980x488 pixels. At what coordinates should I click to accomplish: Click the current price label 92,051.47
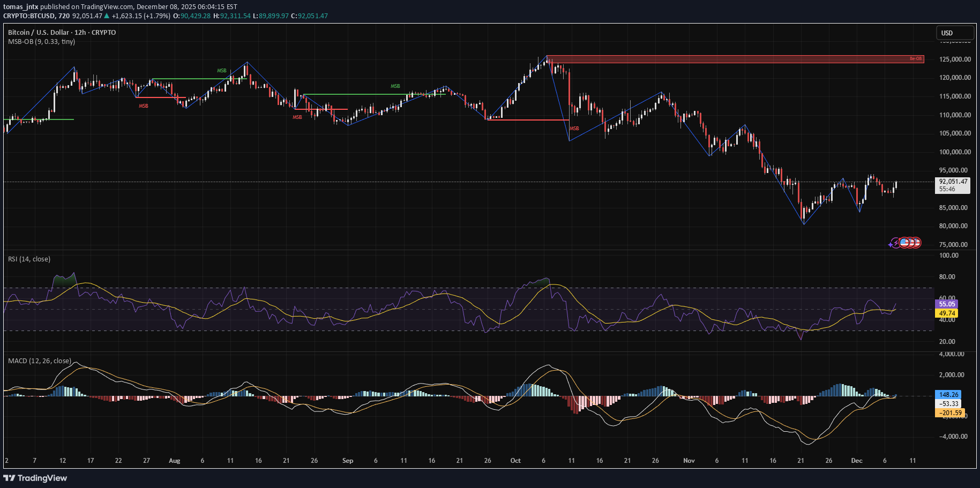(953, 182)
